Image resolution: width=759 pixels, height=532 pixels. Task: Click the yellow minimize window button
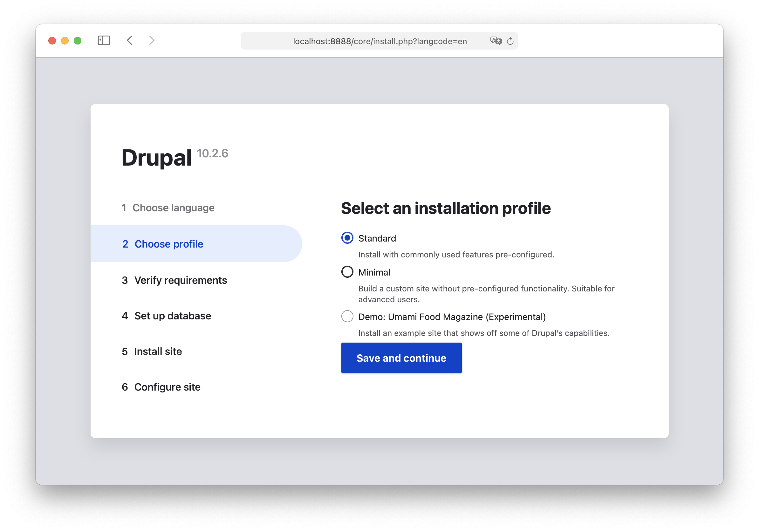point(65,41)
